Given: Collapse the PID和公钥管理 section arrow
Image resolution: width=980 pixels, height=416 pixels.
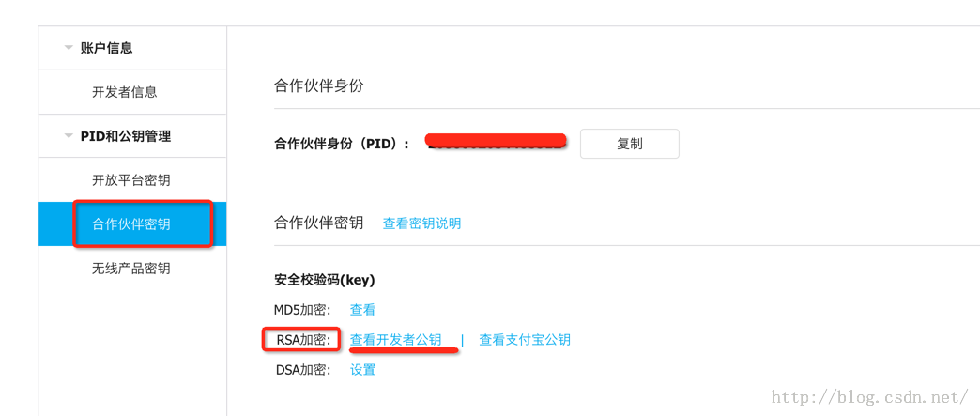Looking at the screenshot, I should (69, 136).
